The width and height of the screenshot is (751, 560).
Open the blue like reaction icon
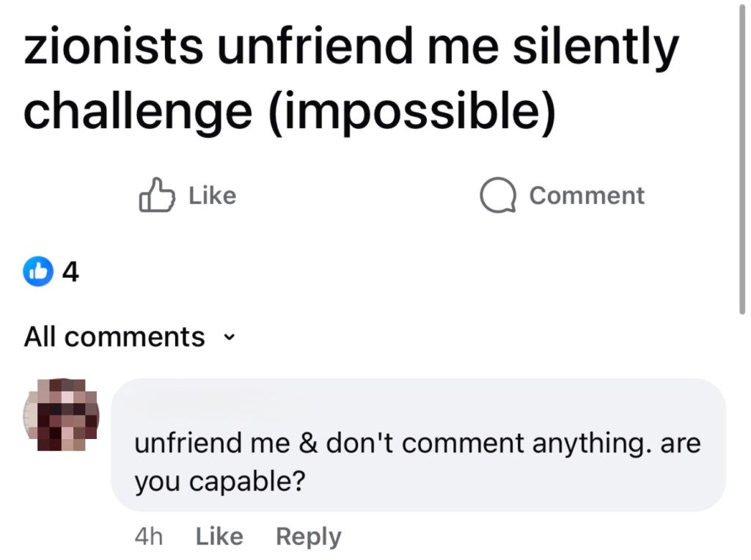click(x=39, y=272)
